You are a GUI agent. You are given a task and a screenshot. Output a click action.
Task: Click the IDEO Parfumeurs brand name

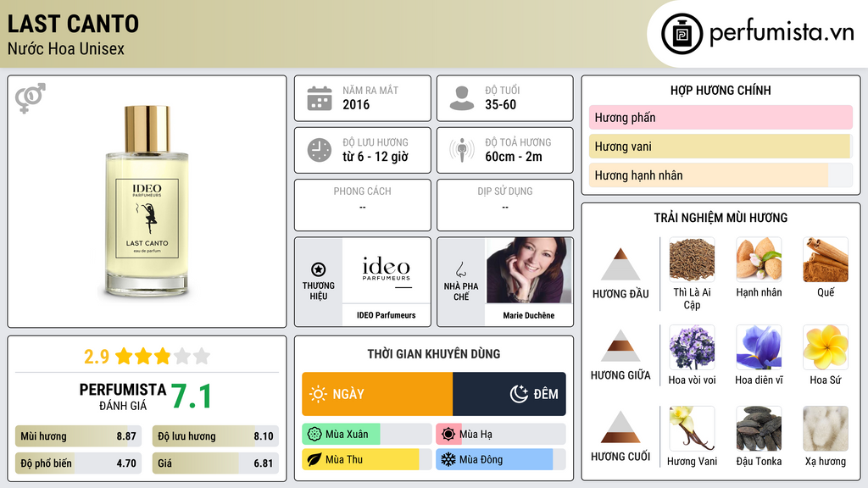[x=386, y=315]
